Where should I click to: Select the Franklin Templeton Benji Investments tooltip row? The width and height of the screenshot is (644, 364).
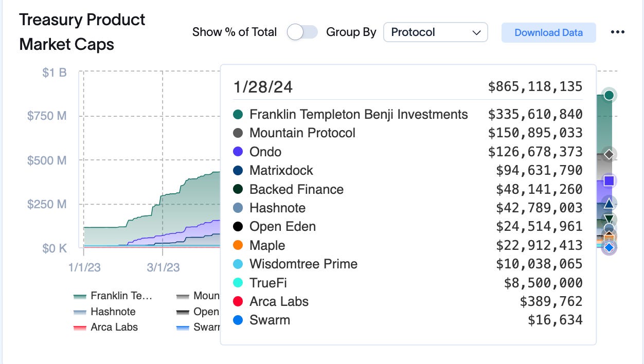click(407, 114)
